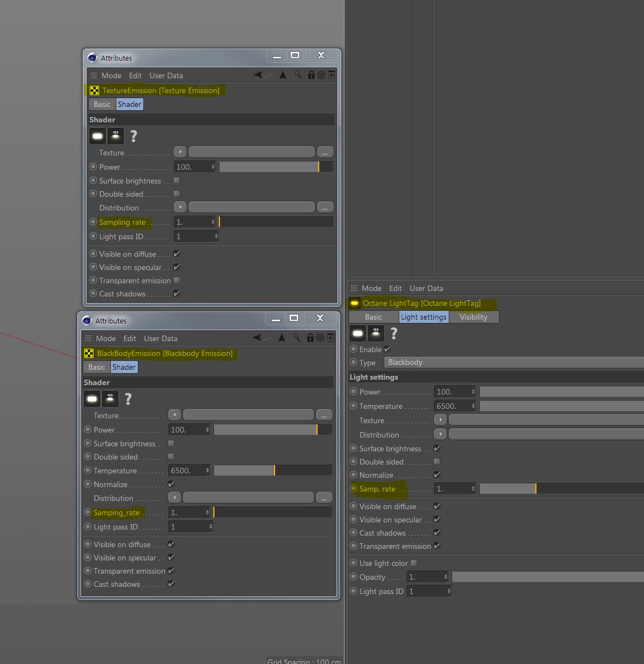
Task: Click new manager plus icon in Texture Emission toolbar
Action: [x=331, y=75]
